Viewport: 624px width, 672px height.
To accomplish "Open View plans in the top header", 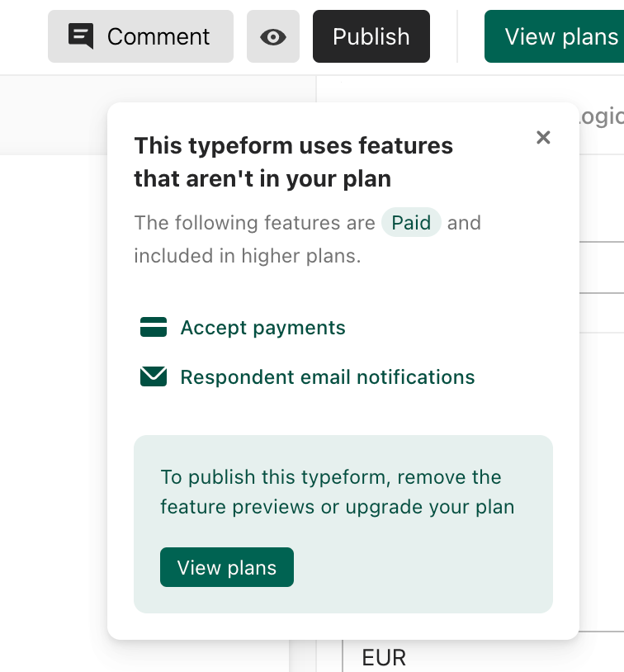I will (x=554, y=36).
